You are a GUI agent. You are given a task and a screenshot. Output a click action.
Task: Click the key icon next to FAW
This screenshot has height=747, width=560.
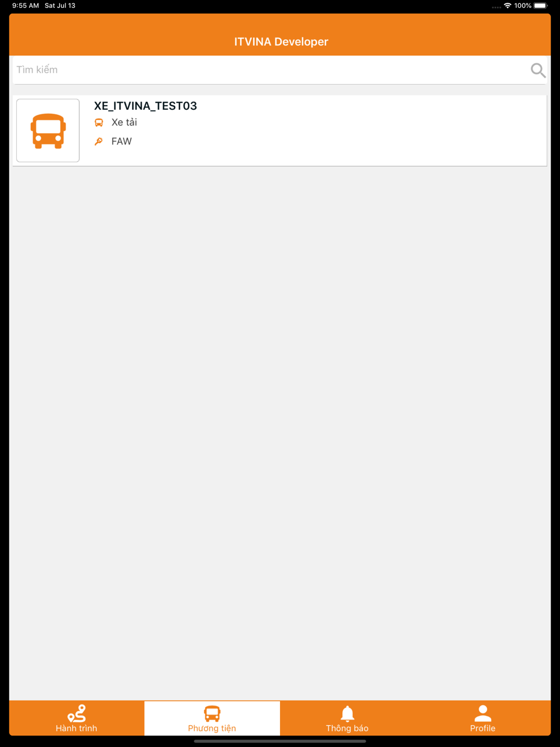click(99, 142)
